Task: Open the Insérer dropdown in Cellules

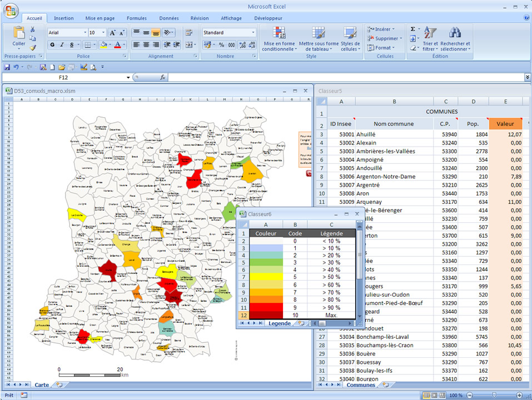Action: [381, 29]
